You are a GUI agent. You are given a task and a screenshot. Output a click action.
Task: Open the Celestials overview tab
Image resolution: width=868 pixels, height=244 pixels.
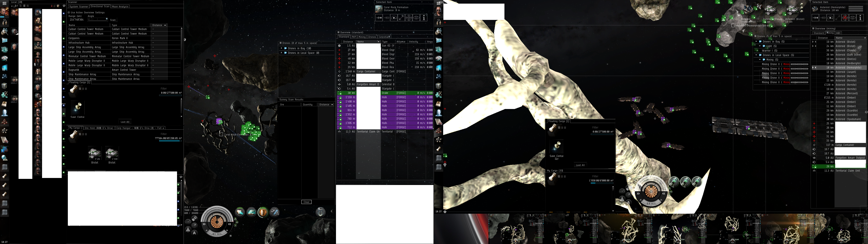(384, 37)
